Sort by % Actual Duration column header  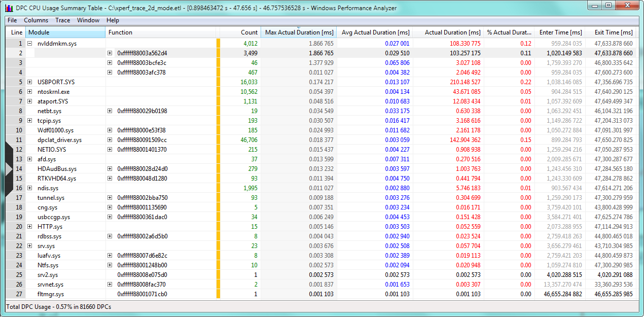tap(509, 32)
